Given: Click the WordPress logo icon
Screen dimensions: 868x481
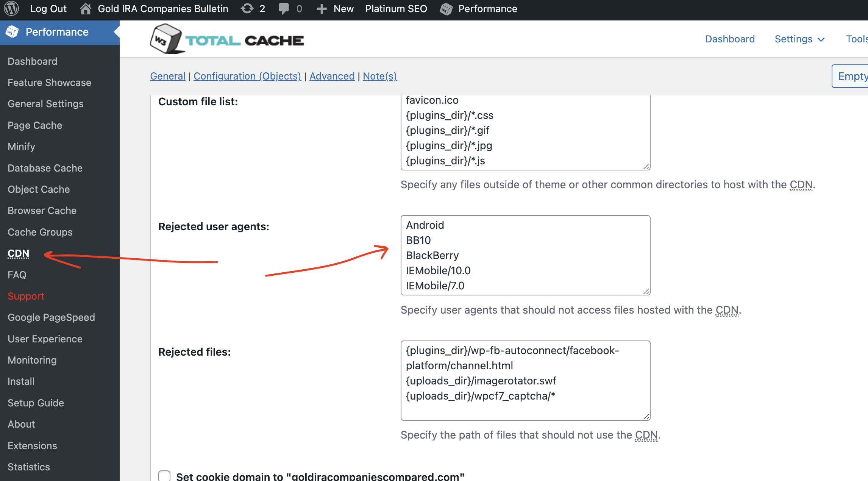Looking at the screenshot, I should [11, 8].
